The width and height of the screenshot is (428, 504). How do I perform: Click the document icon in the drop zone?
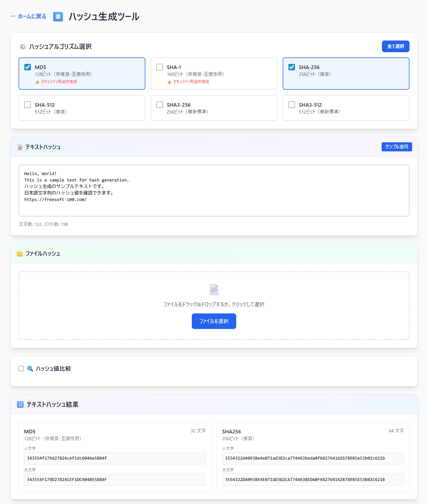click(x=214, y=289)
